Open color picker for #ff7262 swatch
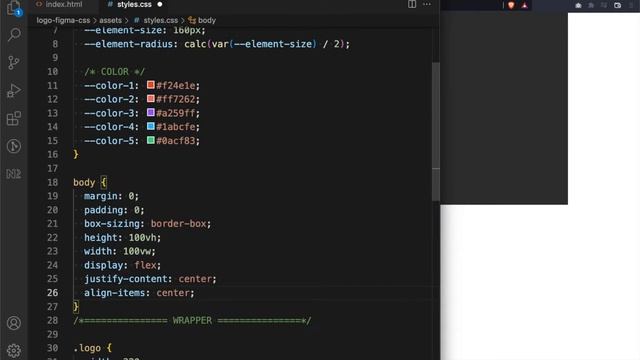 coord(151,99)
